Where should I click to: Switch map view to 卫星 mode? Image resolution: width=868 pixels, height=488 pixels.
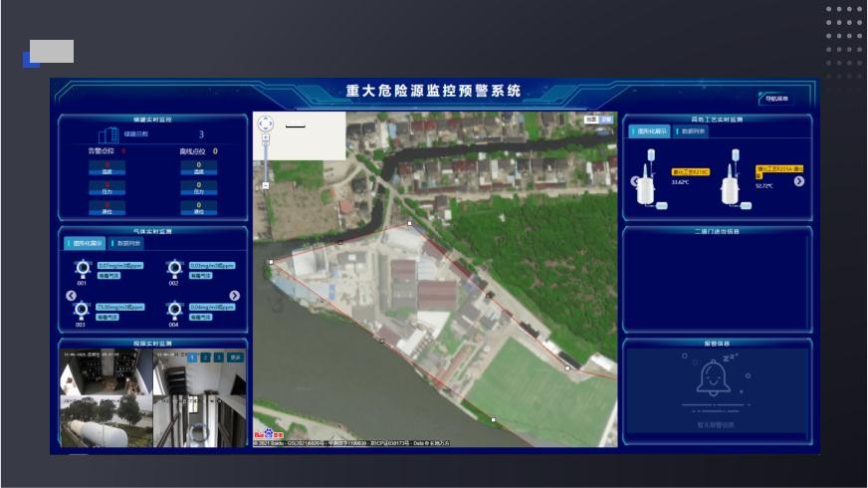coord(606,120)
